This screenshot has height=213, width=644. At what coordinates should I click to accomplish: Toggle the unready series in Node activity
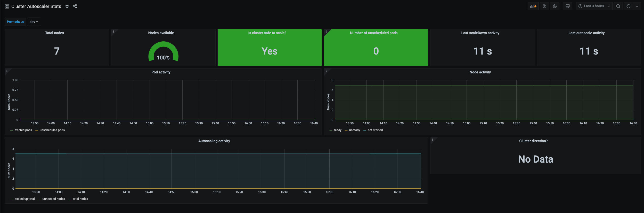pyautogui.click(x=354, y=130)
